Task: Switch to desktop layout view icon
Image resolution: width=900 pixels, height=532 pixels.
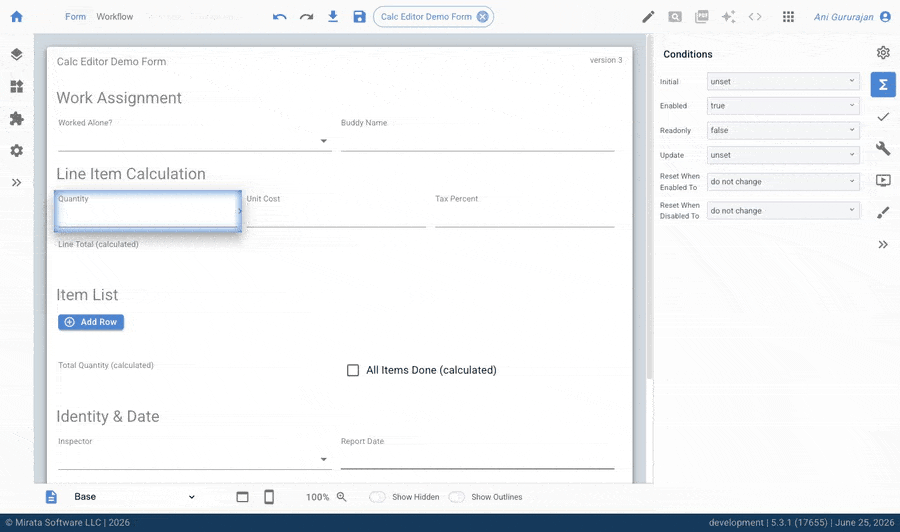Action: tap(242, 497)
